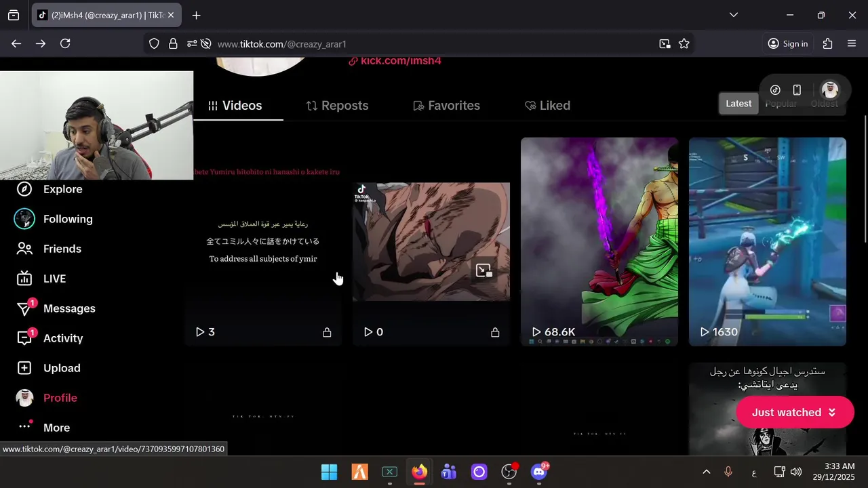Click the blocked autoplay camera icon in address bar
868x488 pixels.
coord(205,43)
